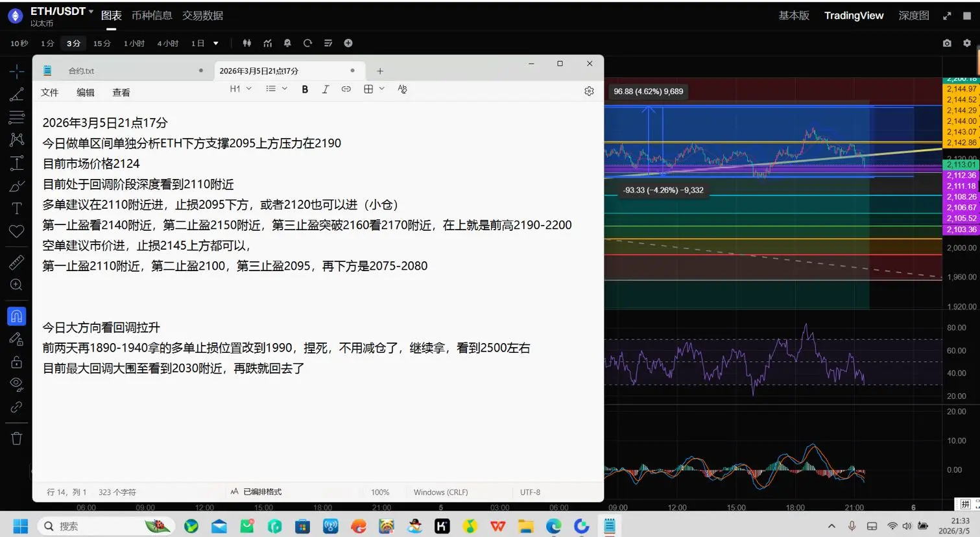
Task: Take a chart snapshot with camera icon
Action: tap(947, 43)
